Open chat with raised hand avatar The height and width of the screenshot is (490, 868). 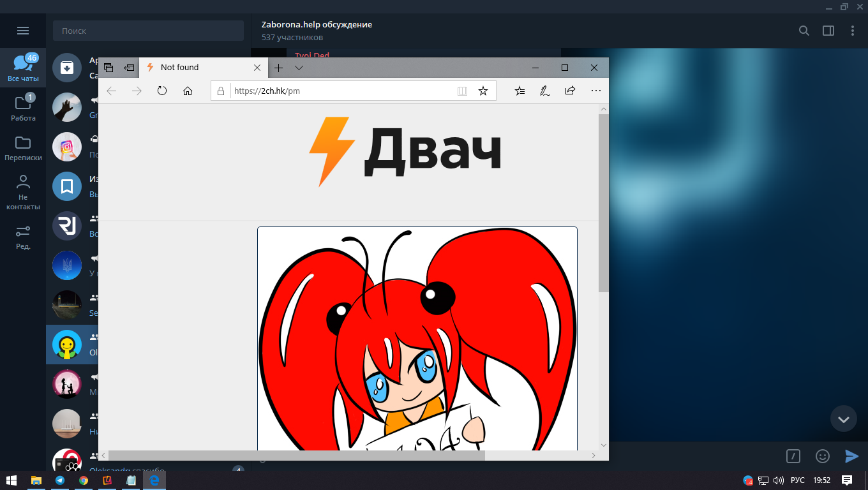[67, 107]
